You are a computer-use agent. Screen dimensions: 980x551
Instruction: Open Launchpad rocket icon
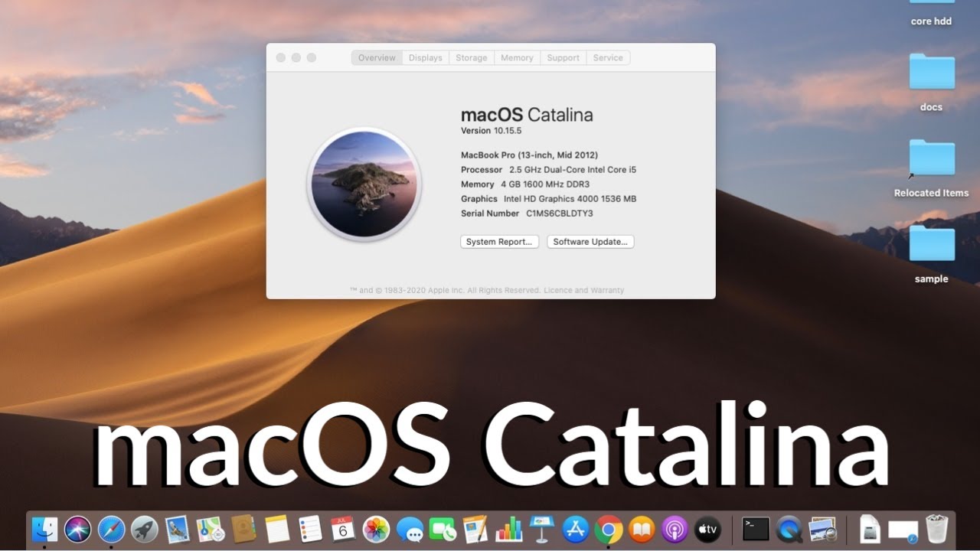click(x=144, y=529)
